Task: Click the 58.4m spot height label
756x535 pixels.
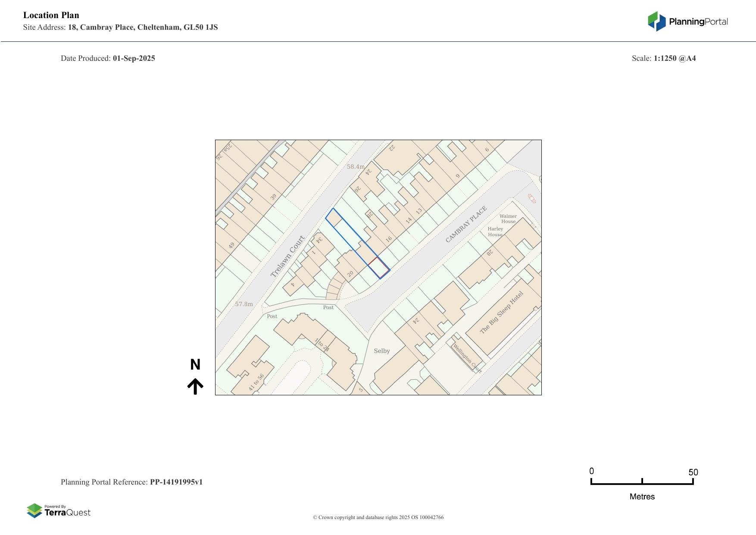Action: [x=356, y=166]
